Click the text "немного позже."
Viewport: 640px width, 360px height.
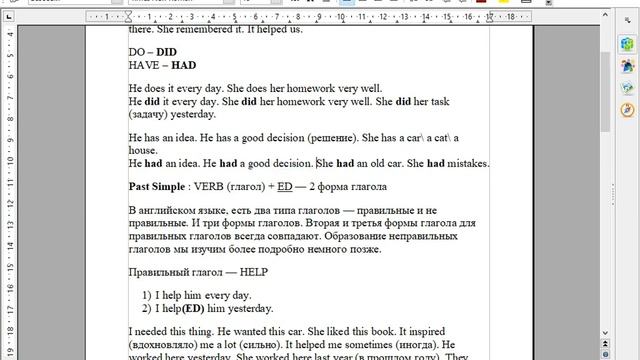pyautogui.click(x=344, y=249)
